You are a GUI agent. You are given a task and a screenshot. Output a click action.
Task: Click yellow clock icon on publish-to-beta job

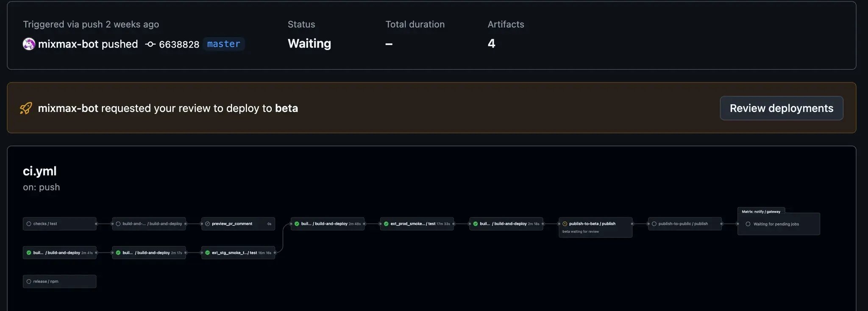pyautogui.click(x=565, y=224)
